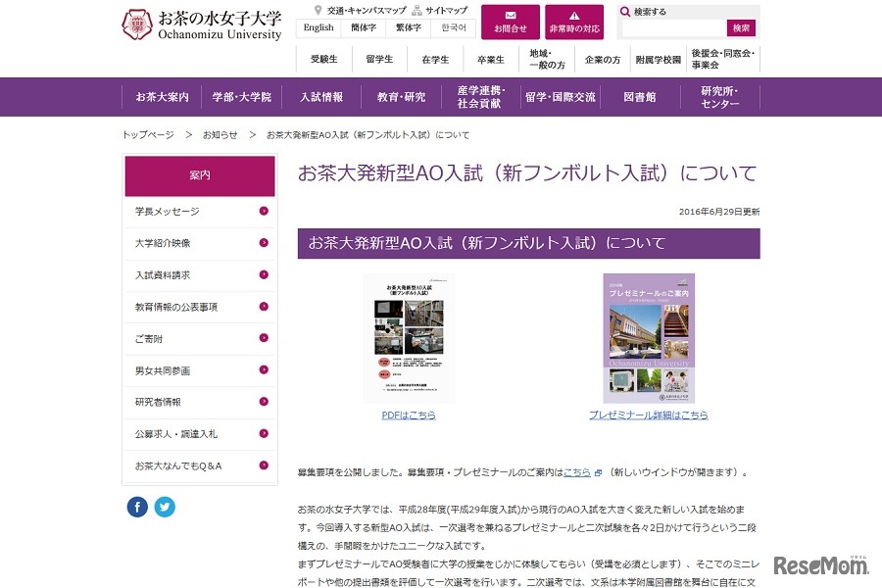Image resolution: width=882 pixels, height=588 pixels.
Task: Select the English language option
Action: (x=318, y=28)
